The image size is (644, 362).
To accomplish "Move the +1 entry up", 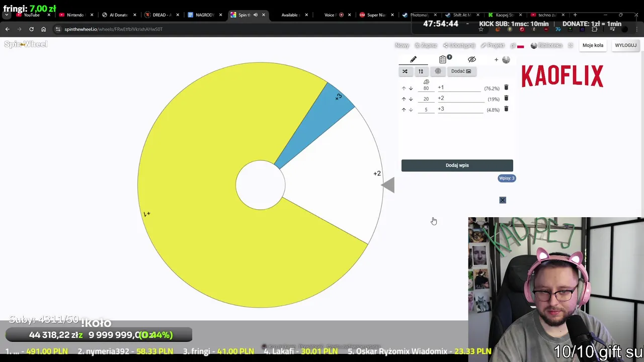I will pyautogui.click(x=404, y=88).
